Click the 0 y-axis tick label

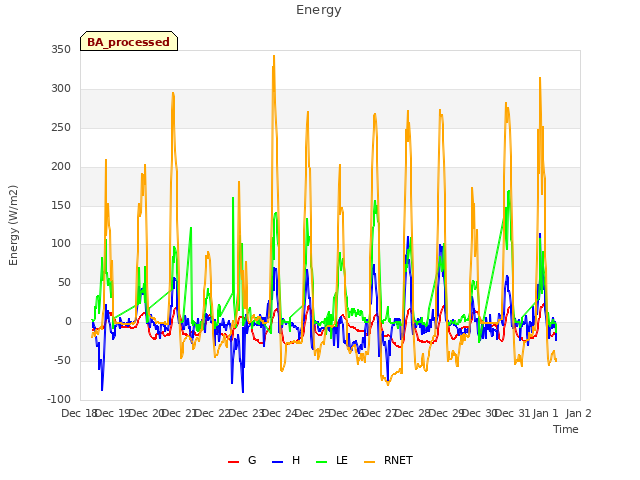[68, 322]
